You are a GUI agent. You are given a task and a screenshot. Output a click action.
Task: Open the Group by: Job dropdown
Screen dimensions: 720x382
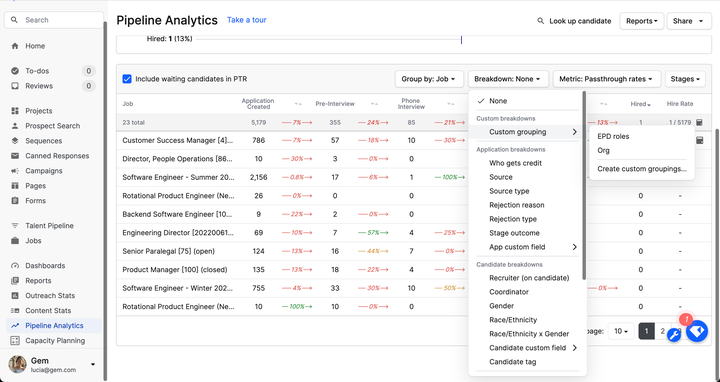coord(429,79)
